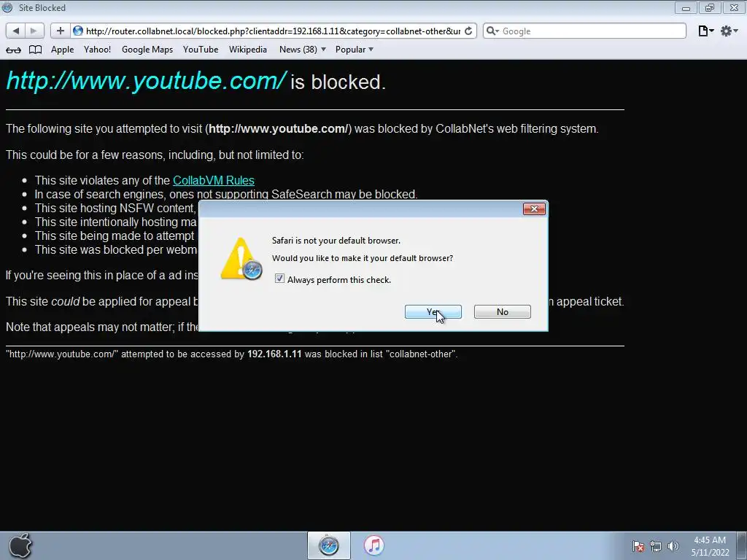Open the page menu icon
This screenshot has height=560, width=747.
click(705, 31)
